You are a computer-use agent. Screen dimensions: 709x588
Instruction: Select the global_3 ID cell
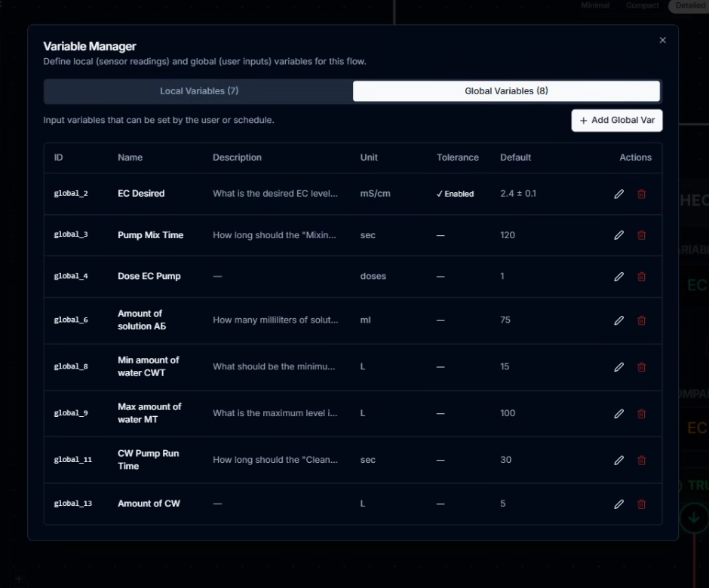click(71, 234)
